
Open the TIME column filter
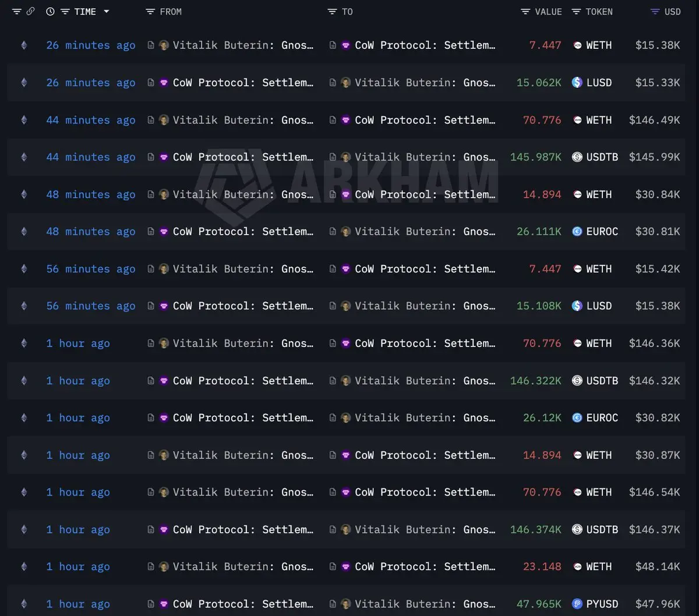[65, 12]
